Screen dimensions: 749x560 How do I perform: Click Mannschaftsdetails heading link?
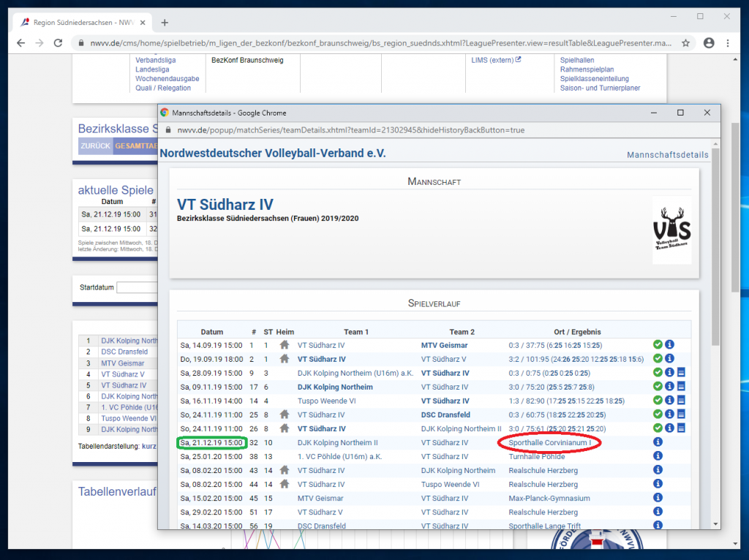(x=667, y=155)
